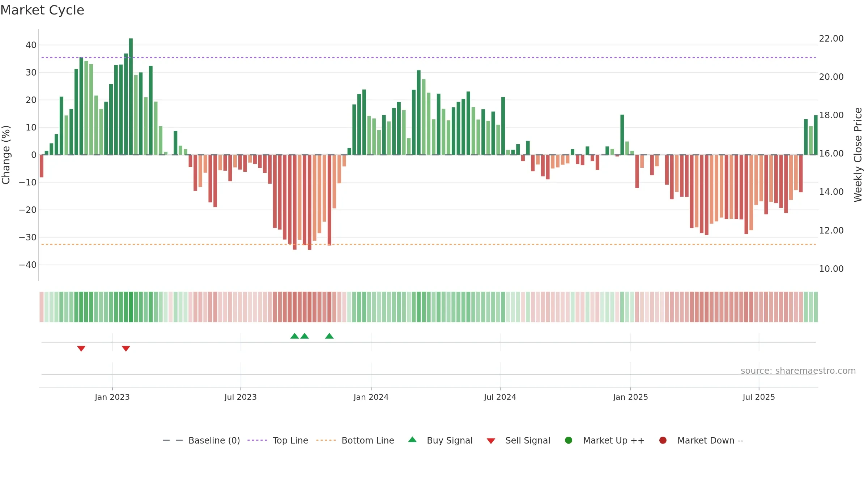This screenshot has height=488, width=868.
Task: Click the 40 tick on left axis
Action: click(x=31, y=45)
